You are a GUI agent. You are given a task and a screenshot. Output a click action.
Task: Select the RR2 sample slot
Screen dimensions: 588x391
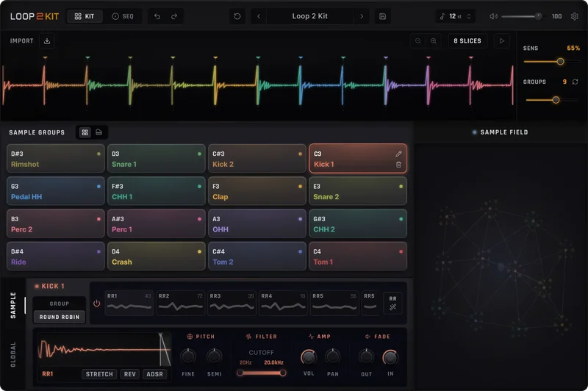point(180,303)
